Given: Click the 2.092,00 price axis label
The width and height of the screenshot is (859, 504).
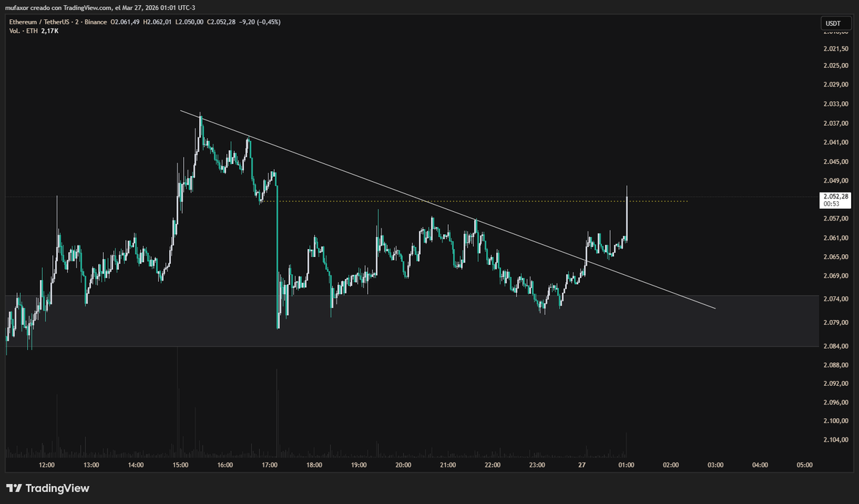Looking at the screenshot, I should 835,384.
